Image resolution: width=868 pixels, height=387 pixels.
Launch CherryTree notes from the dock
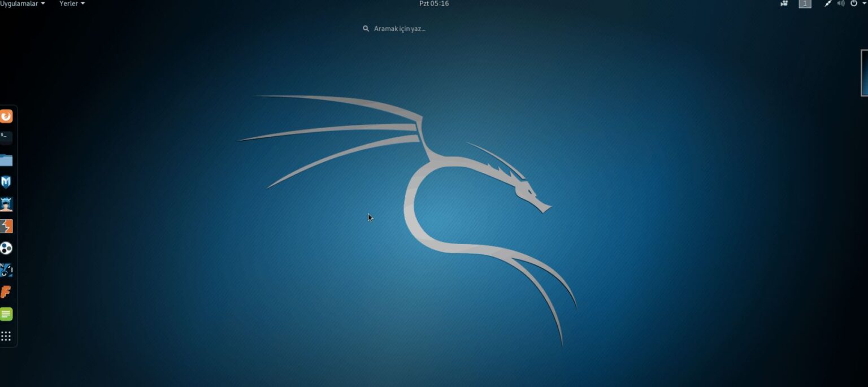(x=6, y=314)
